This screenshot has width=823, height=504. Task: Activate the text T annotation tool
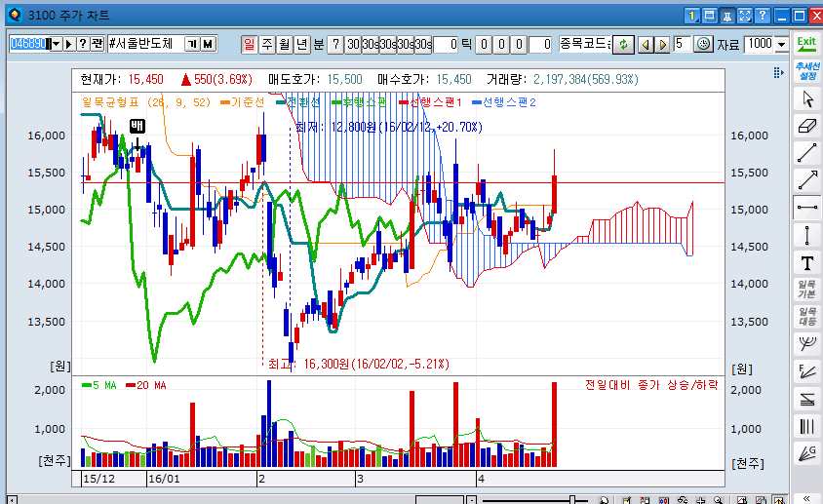[806, 262]
